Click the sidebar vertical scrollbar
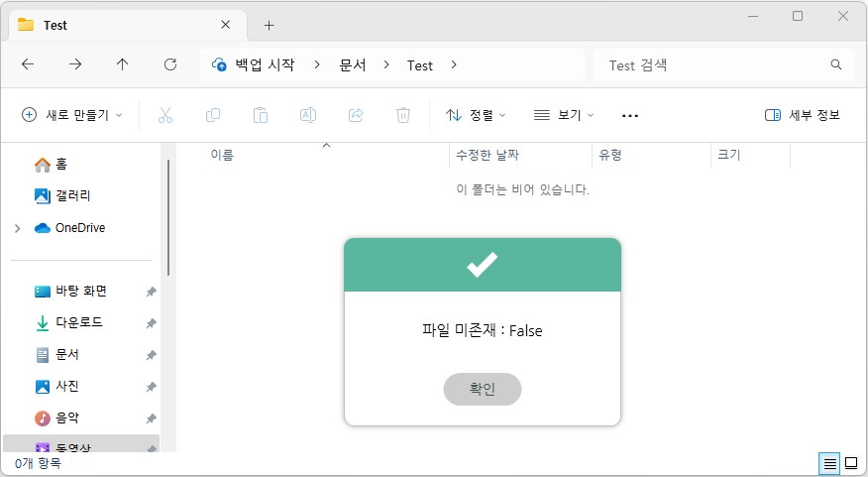 [168, 218]
